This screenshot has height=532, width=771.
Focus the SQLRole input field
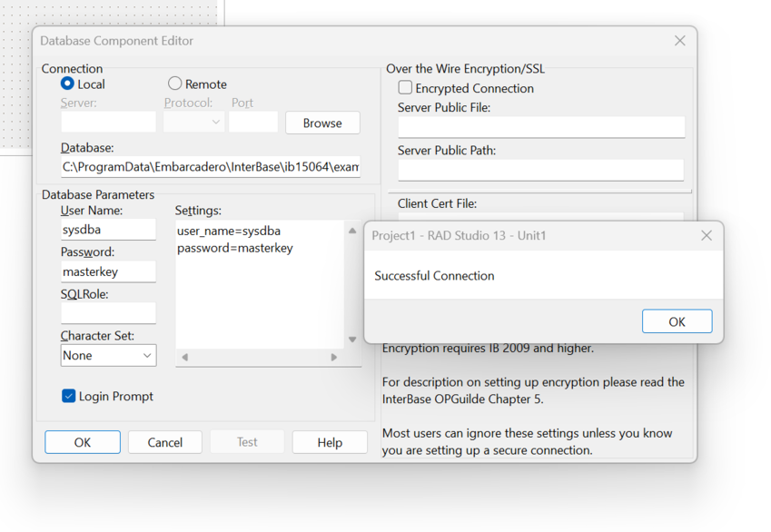coord(109,313)
